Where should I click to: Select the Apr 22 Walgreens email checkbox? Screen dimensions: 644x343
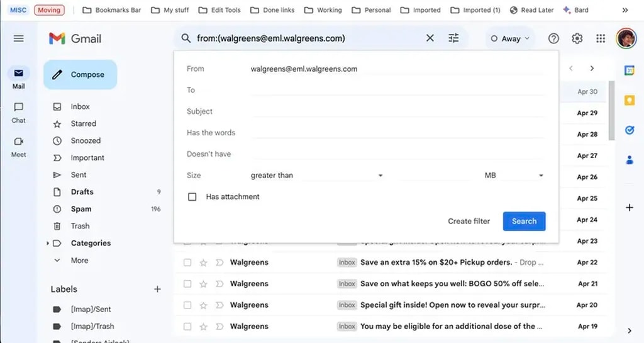[x=187, y=262]
